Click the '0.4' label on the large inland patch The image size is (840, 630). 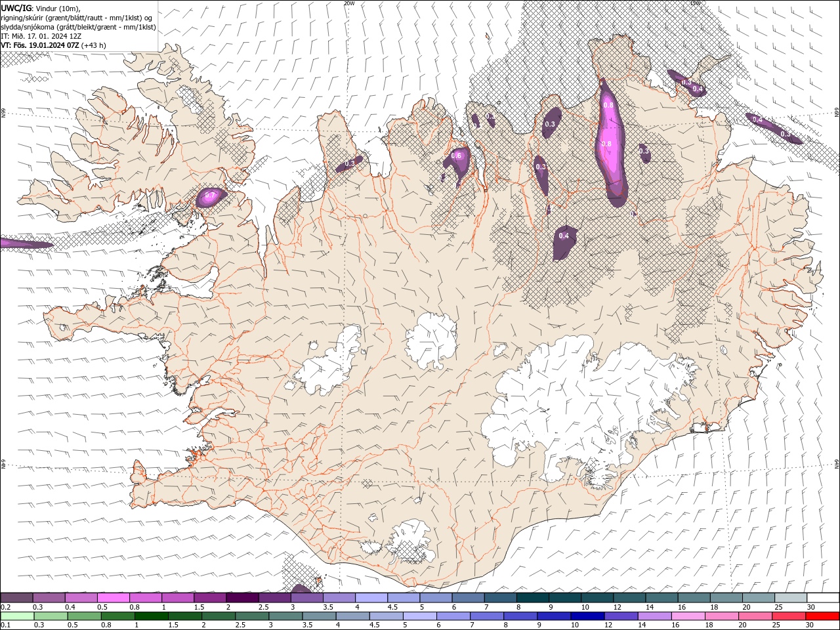(x=564, y=236)
